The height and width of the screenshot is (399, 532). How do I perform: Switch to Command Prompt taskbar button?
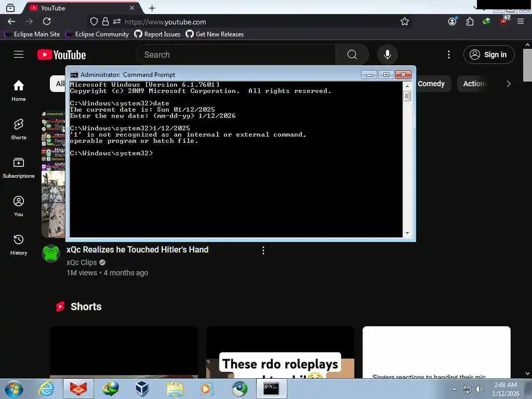tap(271, 389)
